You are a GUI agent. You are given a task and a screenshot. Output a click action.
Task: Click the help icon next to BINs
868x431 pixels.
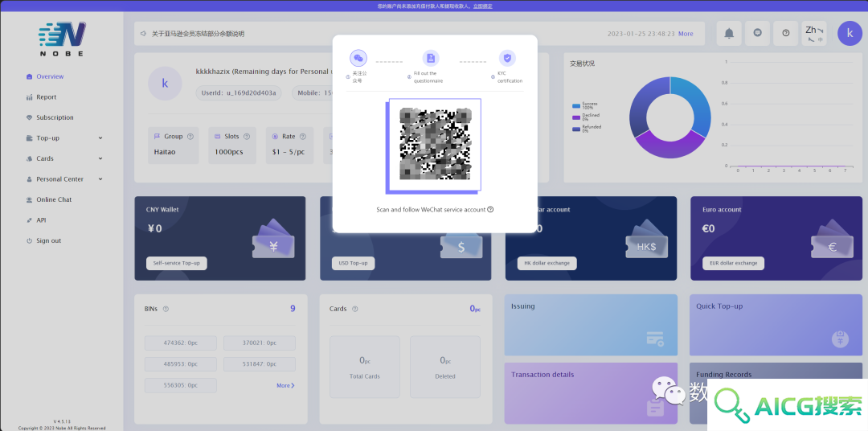pos(166,309)
